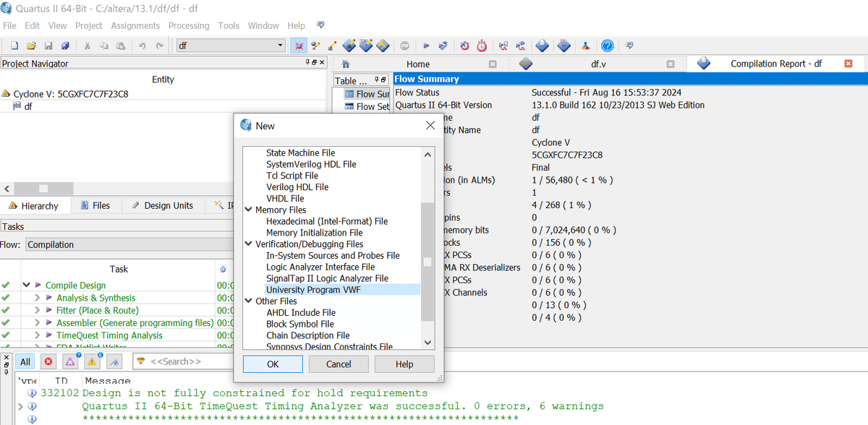Switch to the Design Units tab
The width and height of the screenshot is (868, 425).
[x=162, y=205]
